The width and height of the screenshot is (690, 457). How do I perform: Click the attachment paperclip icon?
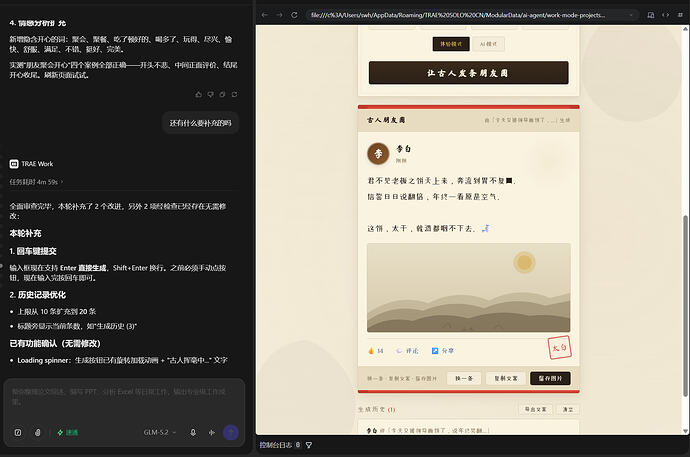click(38, 432)
